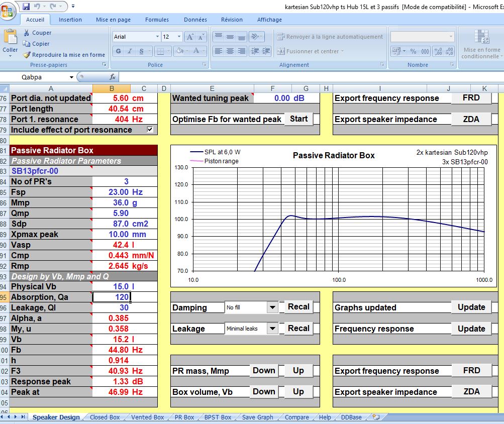This screenshot has width=504, height=424.
Task: Align text left
Action: click(219, 51)
